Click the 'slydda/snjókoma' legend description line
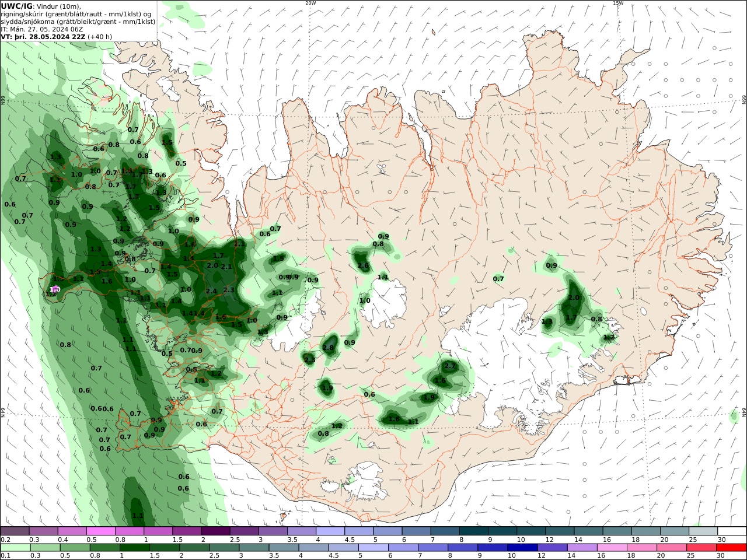Image resolution: width=747 pixels, height=560 pixels. [x=78, y=22]
